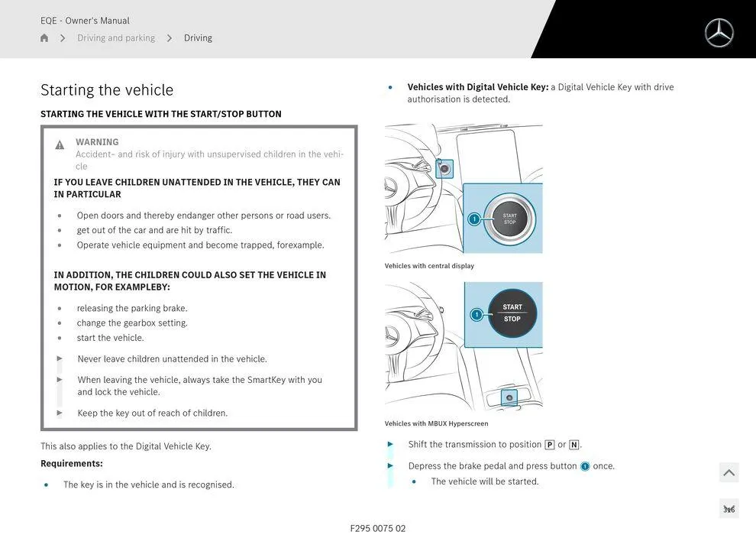Click the N transmission key symbol
This screenshot has height=535, width=756.
click(x=574, y=443)
